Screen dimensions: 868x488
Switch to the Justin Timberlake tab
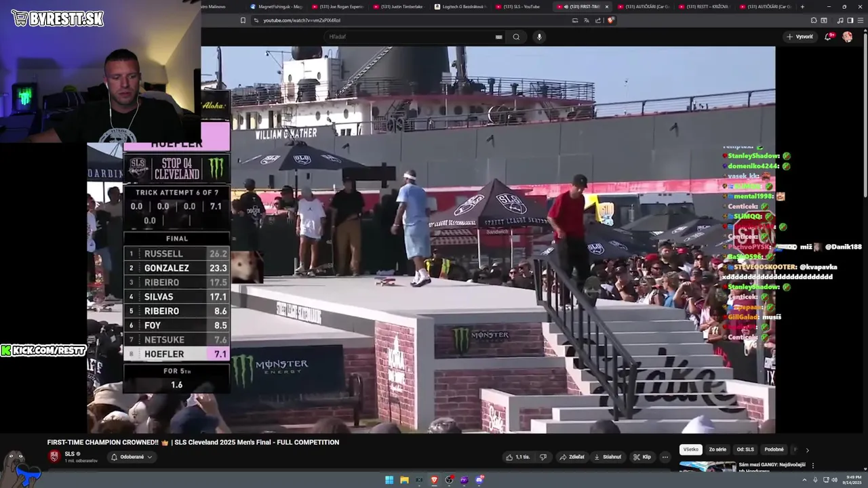[x=399, y=7]
